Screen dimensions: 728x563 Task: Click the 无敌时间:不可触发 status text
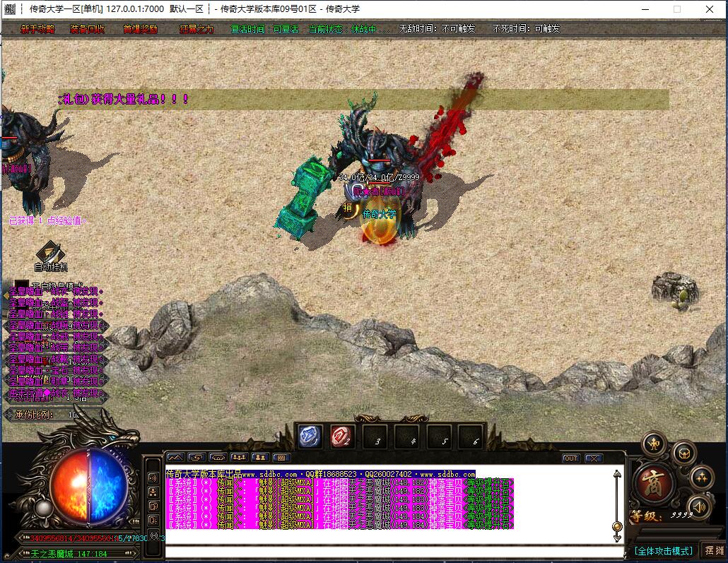(437, 29)
